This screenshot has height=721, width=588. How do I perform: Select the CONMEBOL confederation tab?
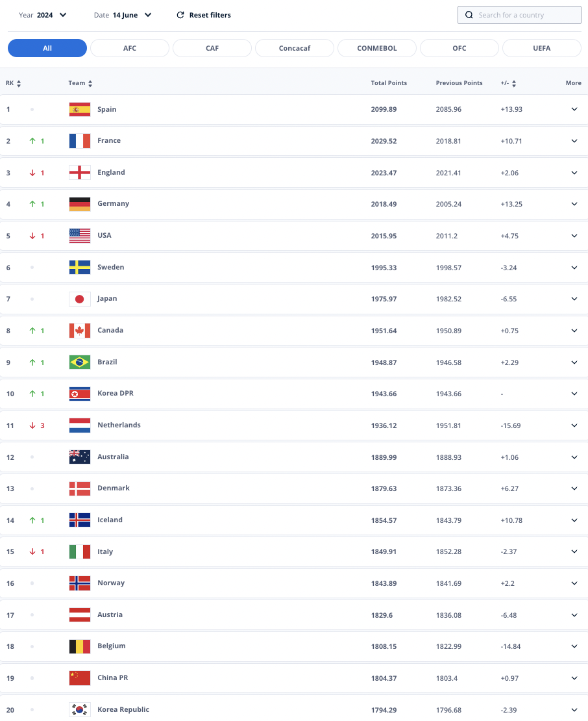(x=377, y=48)
